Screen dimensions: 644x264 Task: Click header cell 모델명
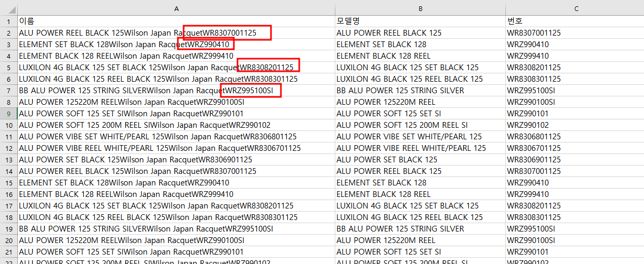(x=420, y=21)
